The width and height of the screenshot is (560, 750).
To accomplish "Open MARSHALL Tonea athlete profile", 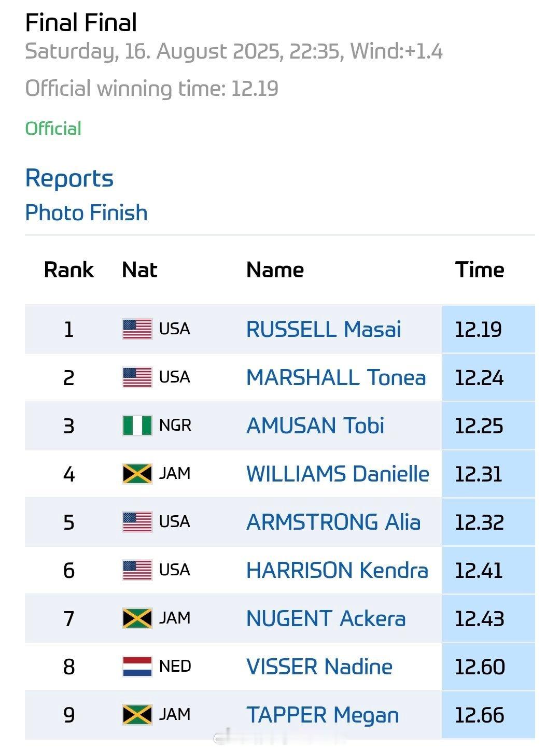I will (x=336, y=377).
